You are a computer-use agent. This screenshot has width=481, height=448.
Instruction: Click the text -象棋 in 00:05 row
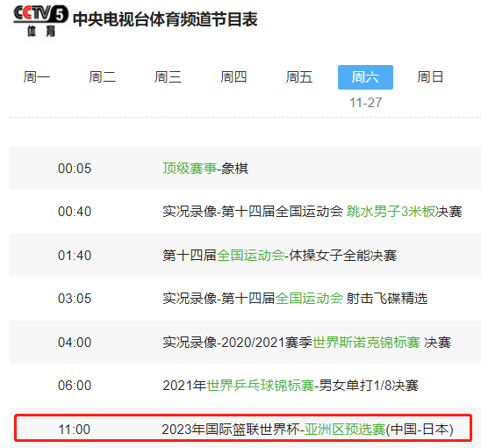click(233, 169)
